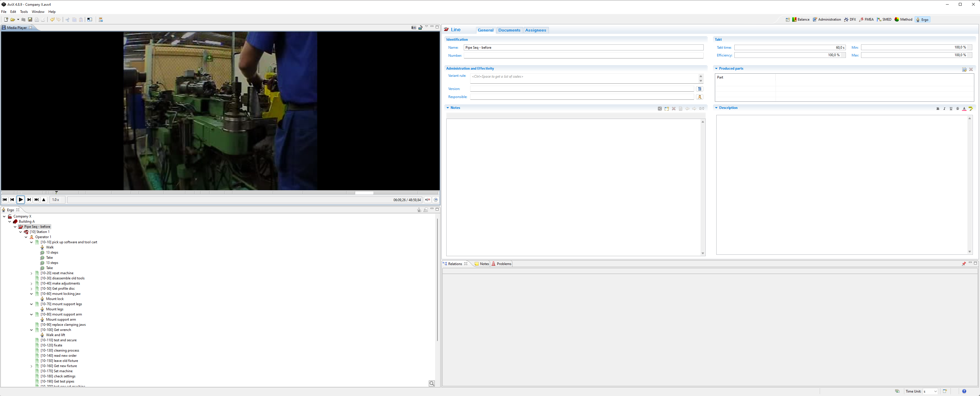Click the 1.0 x playback speed button

[x=56, y=200]
